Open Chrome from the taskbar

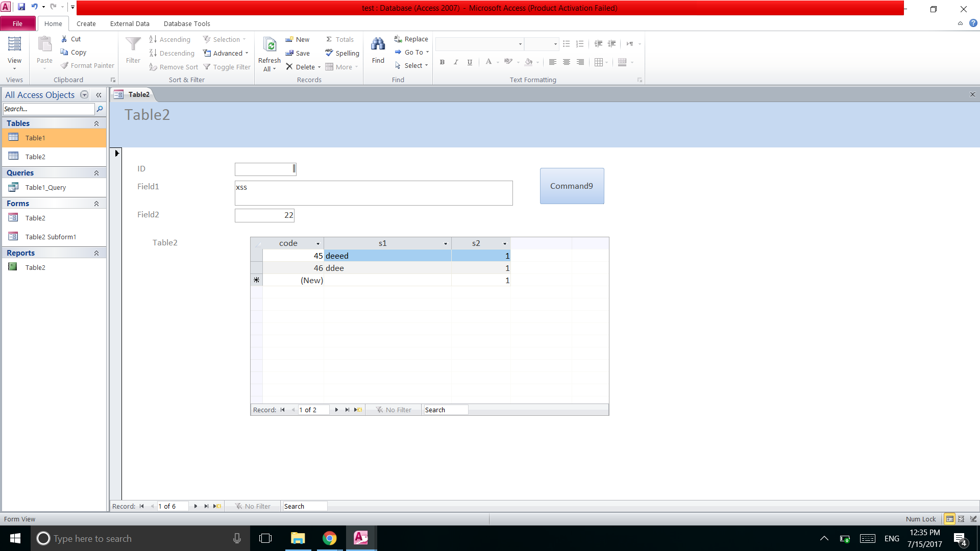[x=330, y=538]
